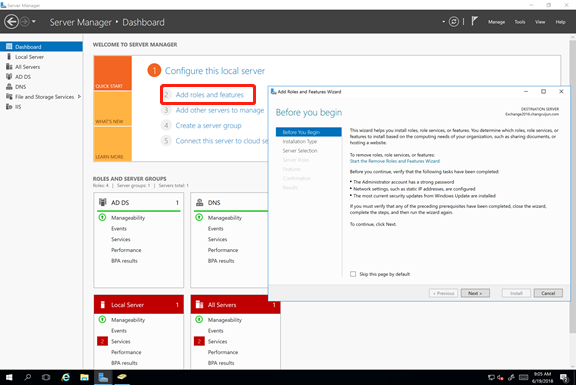Image resolution: width=577 pixels, height=386 pixels.
Task: Maximize the Add Roles and Features Wizard
Action: point(543,92)
